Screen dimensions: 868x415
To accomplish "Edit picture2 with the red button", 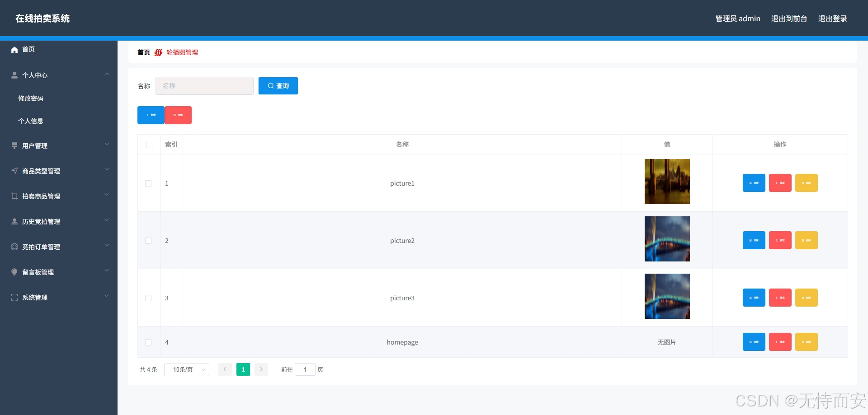I will (x=780, y=240).
